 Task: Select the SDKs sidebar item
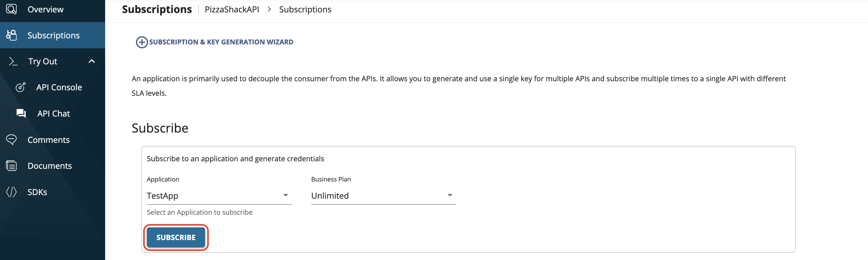tap(37, 192)
